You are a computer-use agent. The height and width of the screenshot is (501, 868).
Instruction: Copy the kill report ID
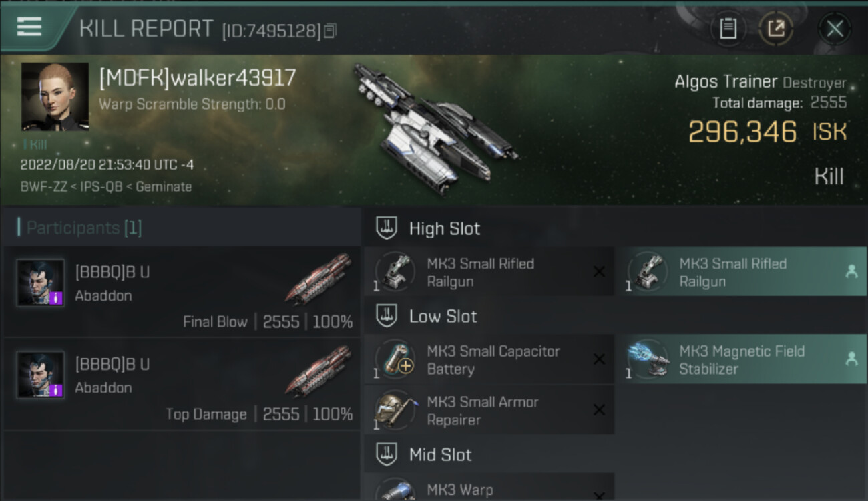(331, 31)
